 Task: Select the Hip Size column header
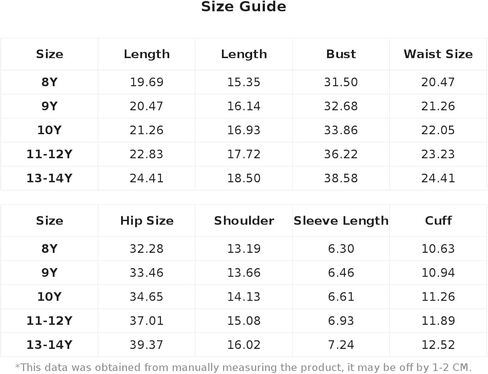pos(147,221)
